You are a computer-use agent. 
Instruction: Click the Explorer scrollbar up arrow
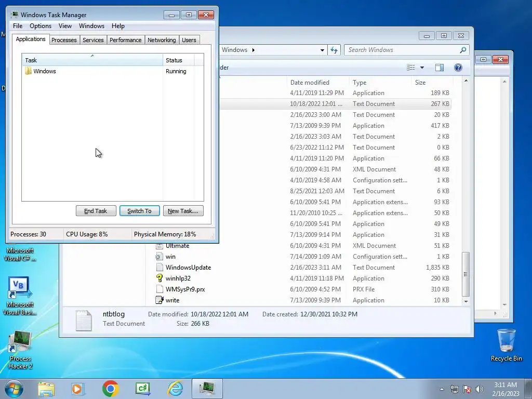pyautogui.click(x=466, y=81)
